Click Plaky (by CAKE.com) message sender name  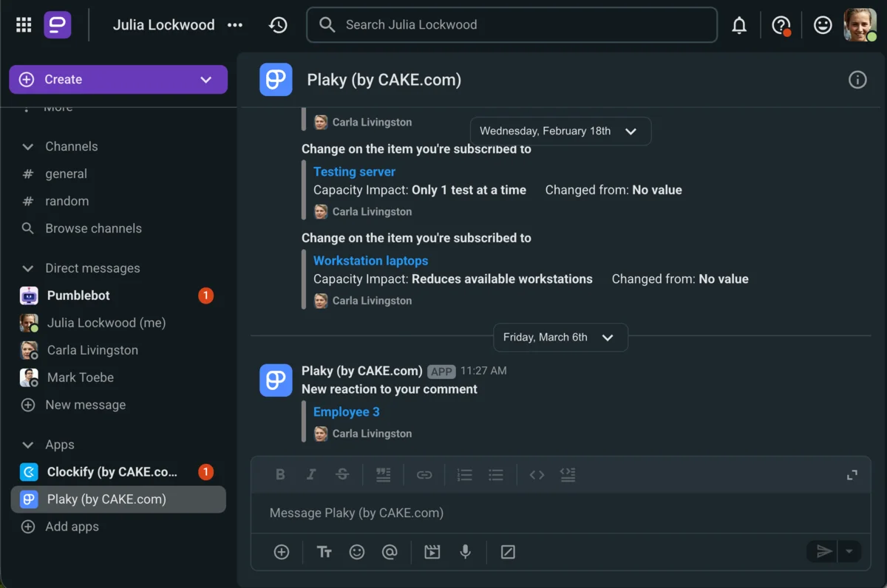pyautogui.click(x=362, y=372)
